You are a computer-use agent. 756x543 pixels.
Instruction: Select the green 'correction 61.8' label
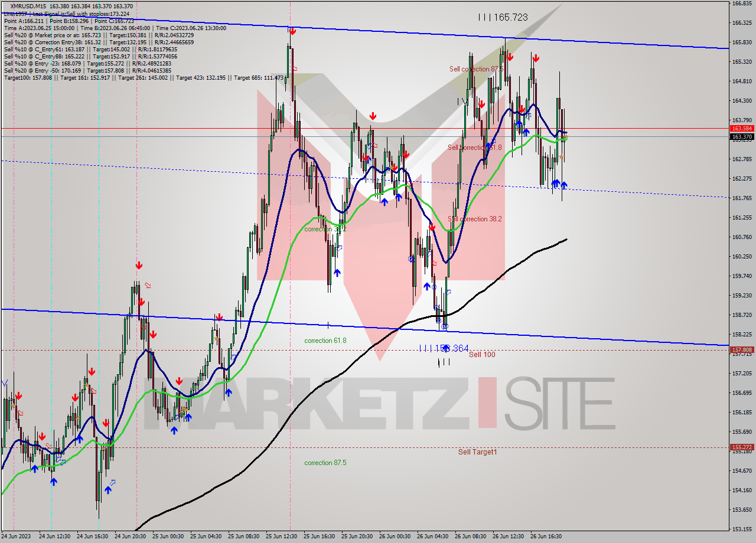(x=325, y=341)
